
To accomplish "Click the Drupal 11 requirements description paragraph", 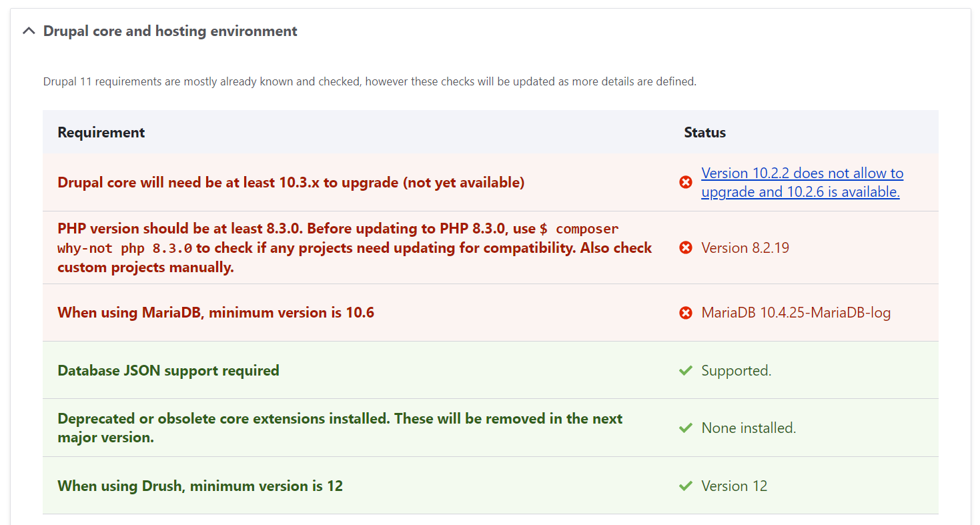I will point(370,81).
